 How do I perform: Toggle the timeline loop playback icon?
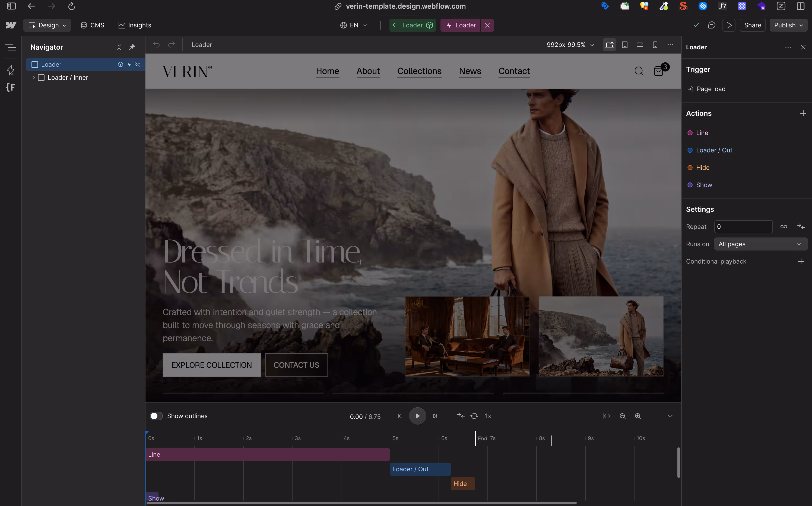pyautogui.click(x=474, y=416)
